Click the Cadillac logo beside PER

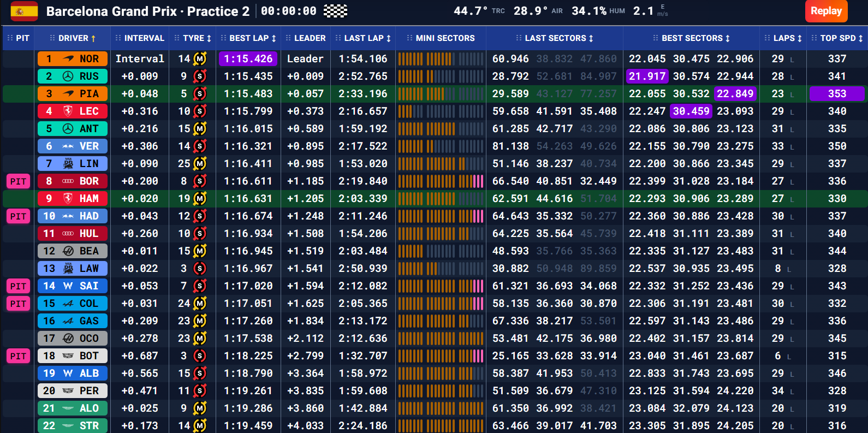pyautogui.click(x=68, y=390)
